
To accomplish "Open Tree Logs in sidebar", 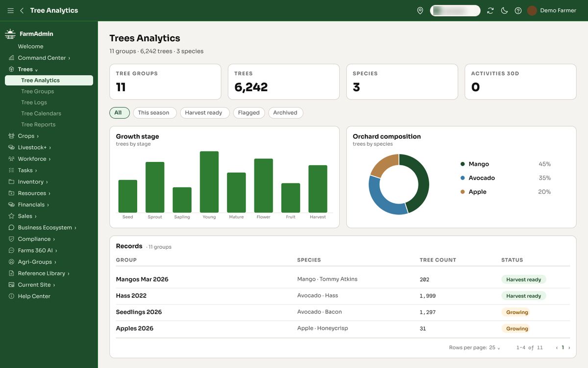I will 34,103.
